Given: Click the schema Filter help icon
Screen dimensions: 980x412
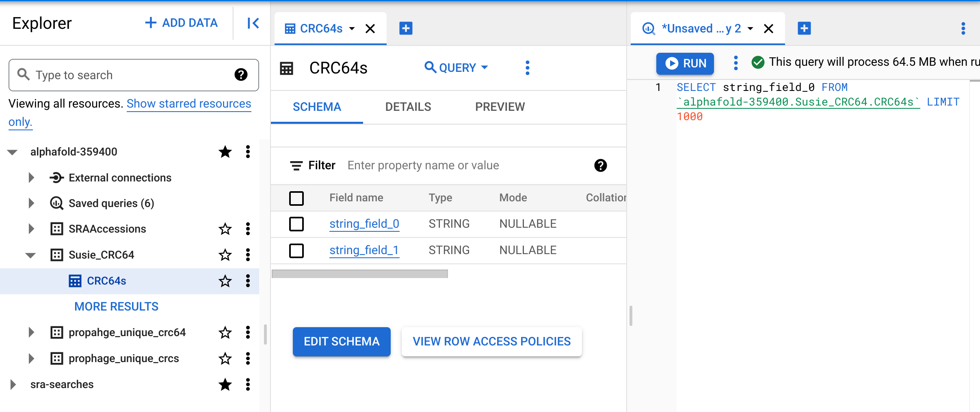Looking at the screenshot, I should tap(600, 165).
